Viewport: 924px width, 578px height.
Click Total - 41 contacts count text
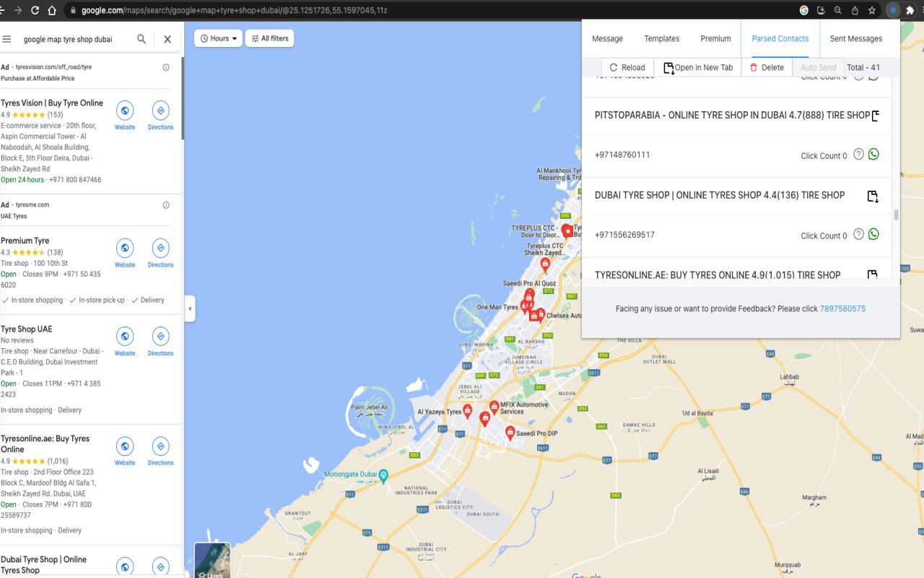[863, 67]
